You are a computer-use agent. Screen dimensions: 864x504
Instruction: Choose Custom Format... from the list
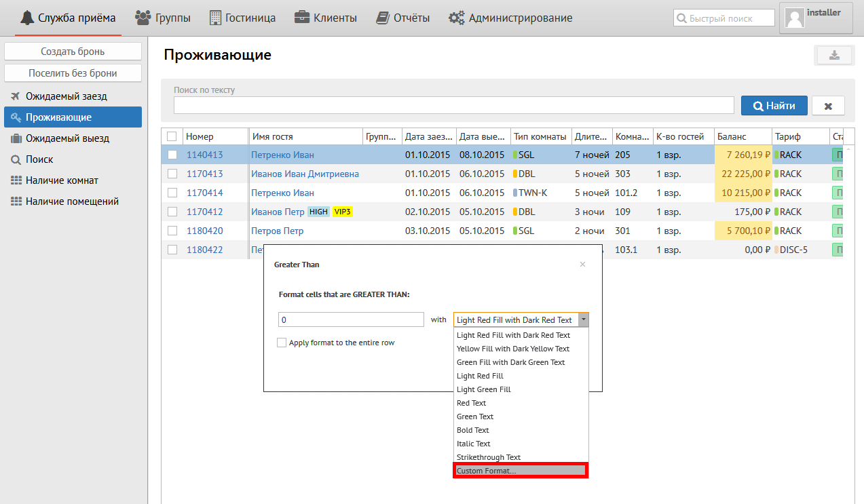(521, 471)
